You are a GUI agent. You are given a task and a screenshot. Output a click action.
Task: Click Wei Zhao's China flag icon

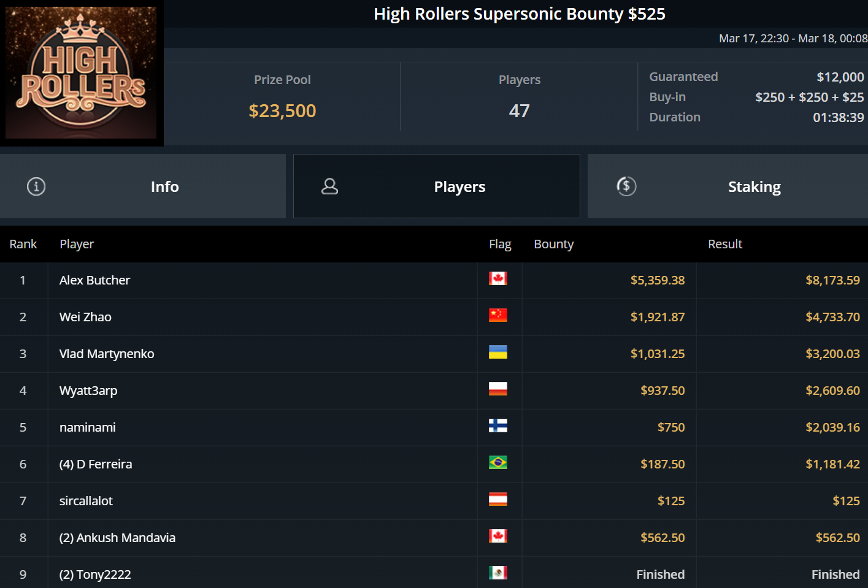[x=497, y=316]
